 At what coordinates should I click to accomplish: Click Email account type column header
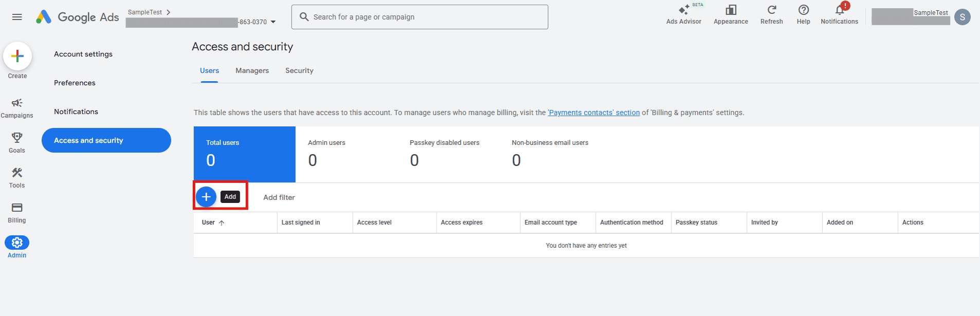[x=551, y=222]
